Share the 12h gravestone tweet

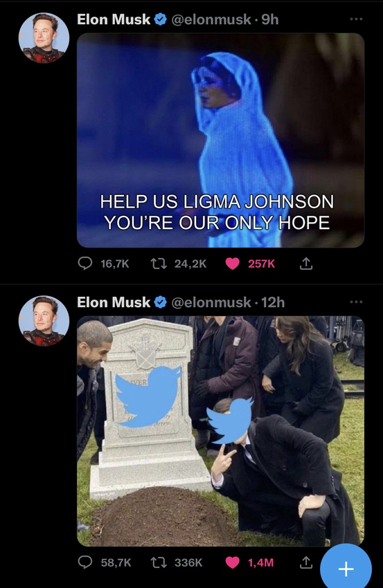305,562
